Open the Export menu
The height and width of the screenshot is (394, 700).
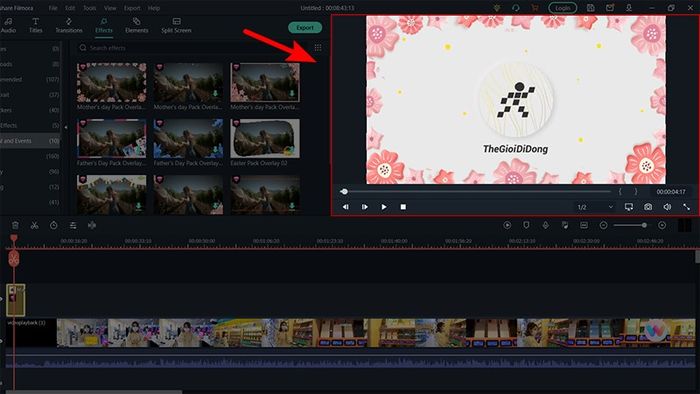pos(132,8)
